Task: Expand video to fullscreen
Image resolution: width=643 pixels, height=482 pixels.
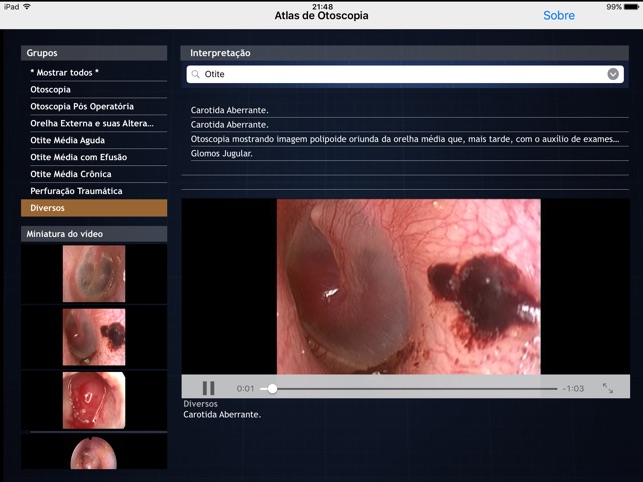Action: [607, 388]
